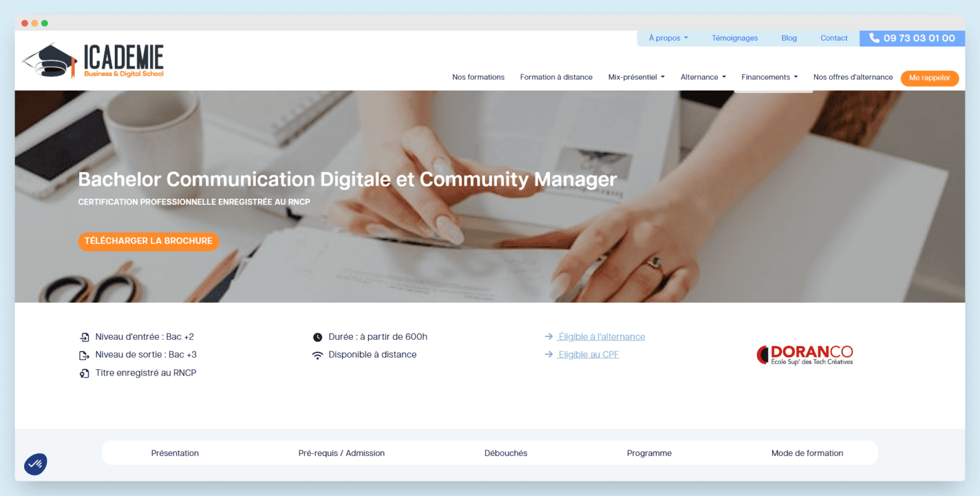The width and height of the screenshot is (980, 496).
Task: Click the exit icon beside Niveau de sortie Bac +3
Action: (x=85, y=354)
